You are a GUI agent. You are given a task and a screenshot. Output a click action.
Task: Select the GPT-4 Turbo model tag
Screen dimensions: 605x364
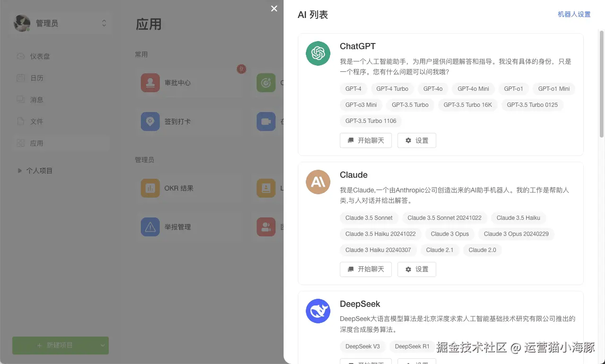pyautogui.click(x=392, y=89)
